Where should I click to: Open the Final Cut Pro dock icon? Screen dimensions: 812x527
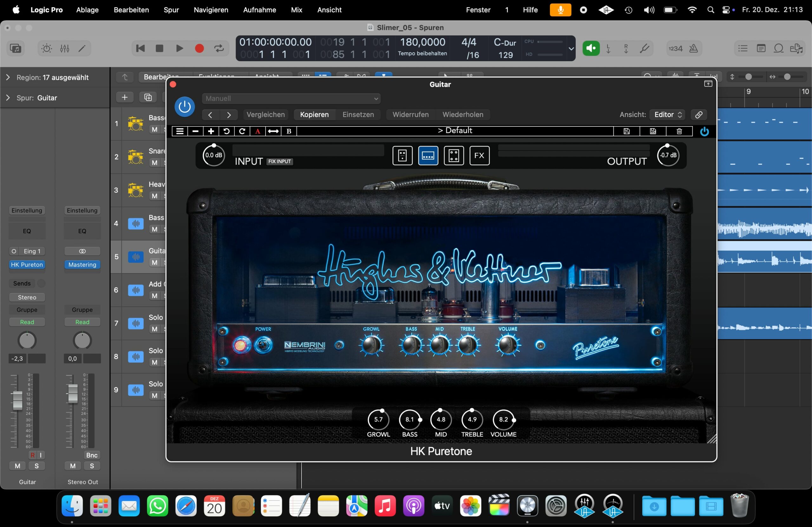coord(499,505)
